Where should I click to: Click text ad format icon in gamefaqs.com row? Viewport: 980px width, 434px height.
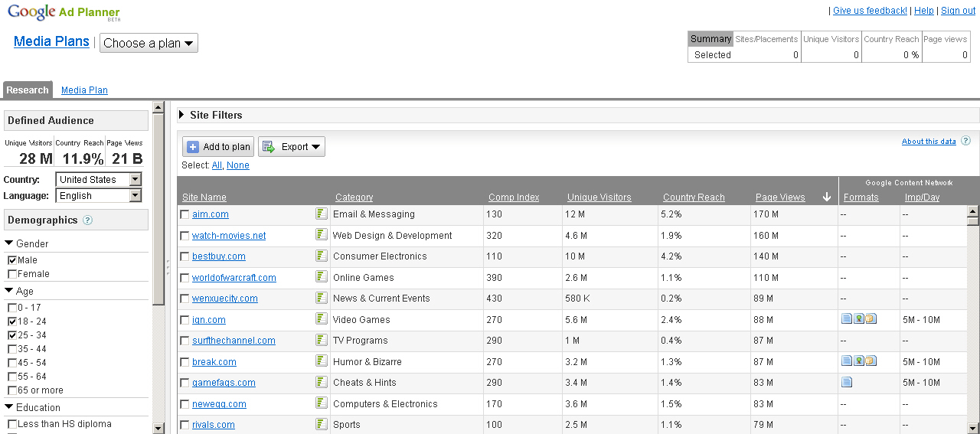(x=847, y=382)
